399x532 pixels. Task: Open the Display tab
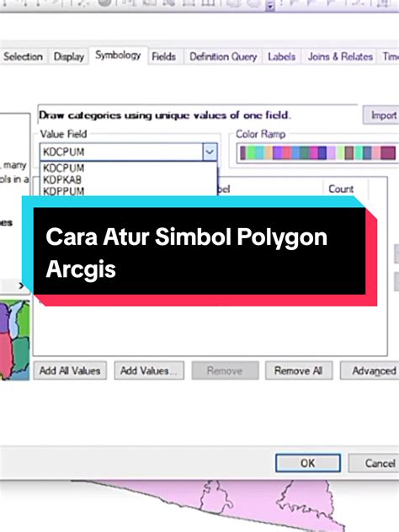click(x=68, y=56)
